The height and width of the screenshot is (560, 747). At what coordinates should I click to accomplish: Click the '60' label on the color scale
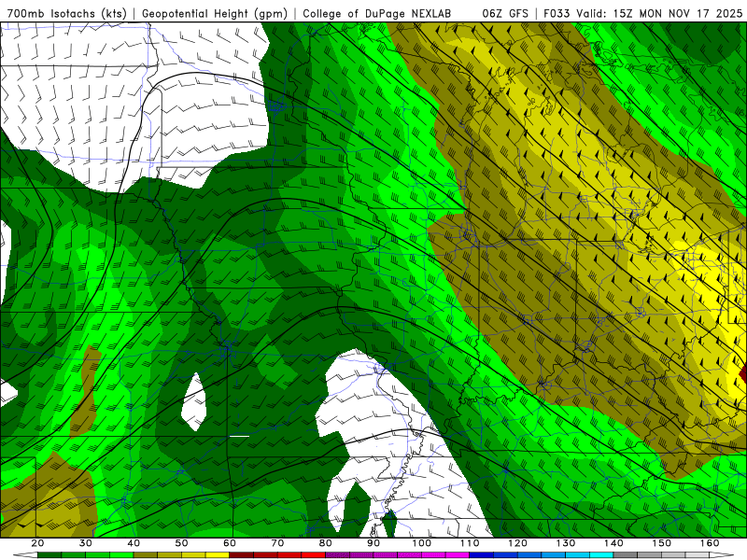[x=230, y=543]
